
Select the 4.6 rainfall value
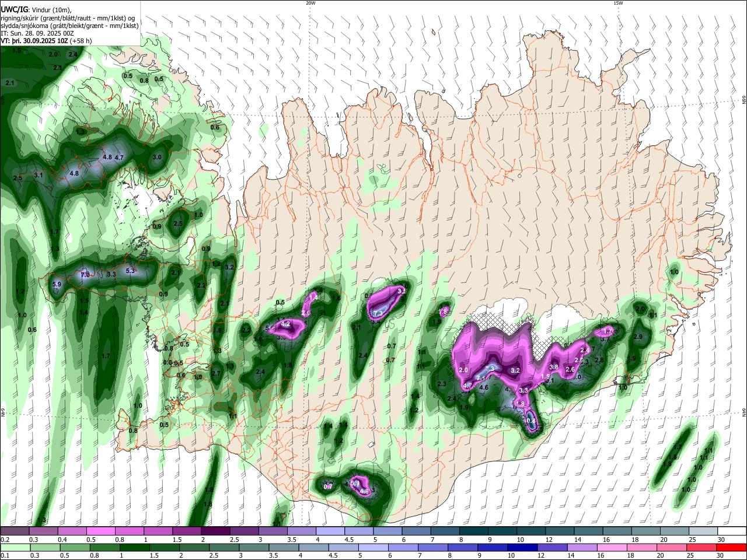[x=484, y=387]
